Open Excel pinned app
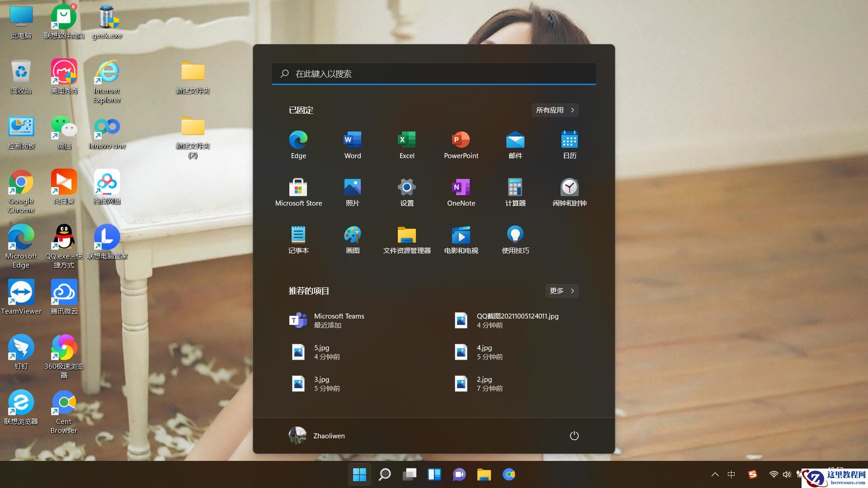The height and width of the screenshot is (488, 868). tap(406, 145)
